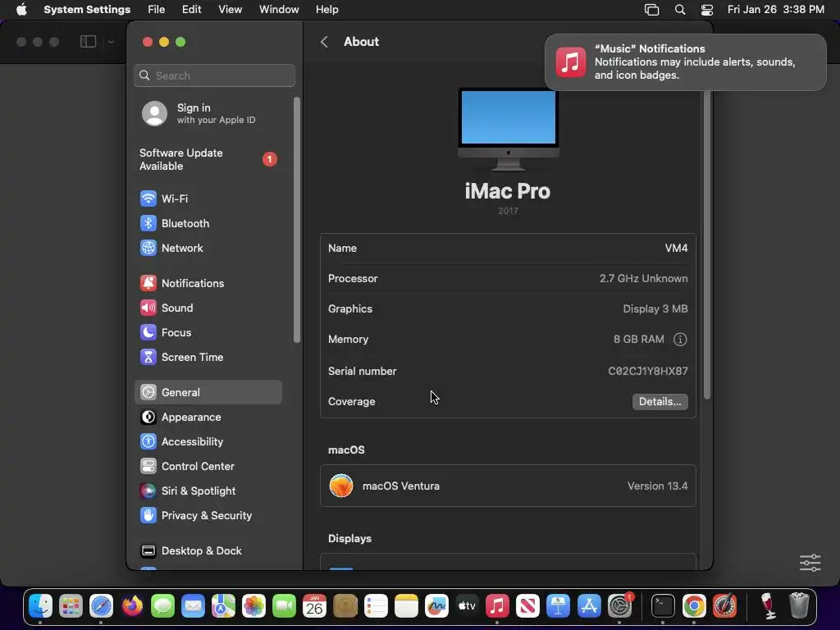Open Focus settings

point(208,333)
